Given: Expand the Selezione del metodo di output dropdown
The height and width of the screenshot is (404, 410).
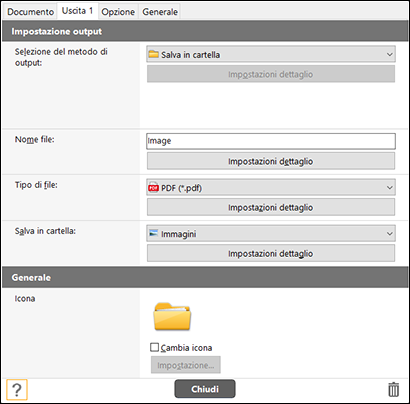Looking at the screenshot, I should (271, 54).
